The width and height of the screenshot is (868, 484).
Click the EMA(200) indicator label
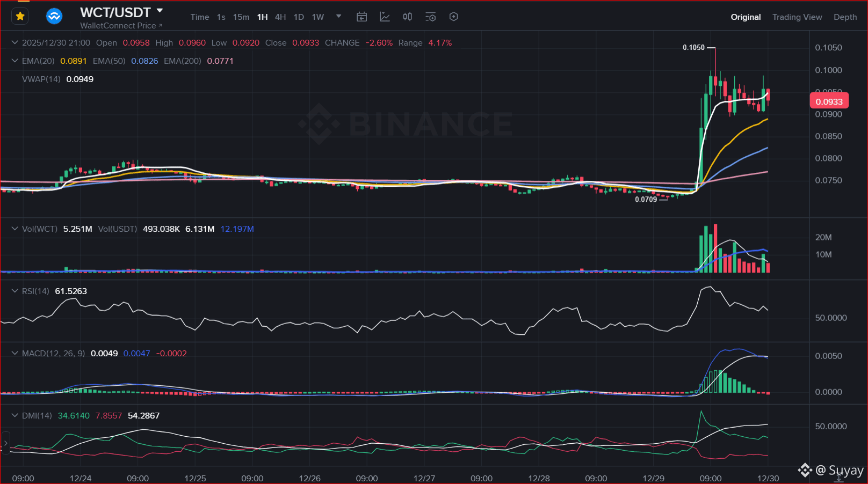(183, 61)
